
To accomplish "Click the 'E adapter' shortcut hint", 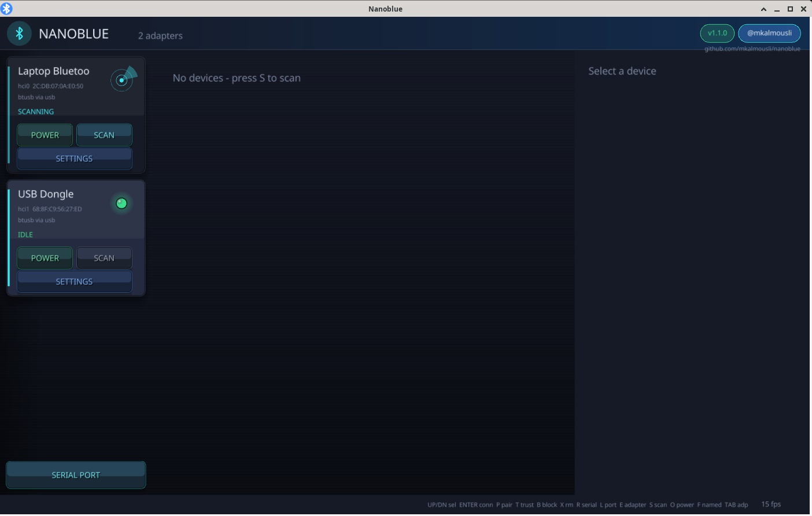I will point(633,505).
